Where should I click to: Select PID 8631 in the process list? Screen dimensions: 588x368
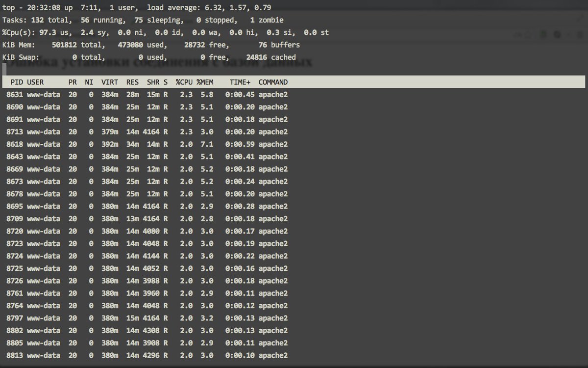pos(15,94)
